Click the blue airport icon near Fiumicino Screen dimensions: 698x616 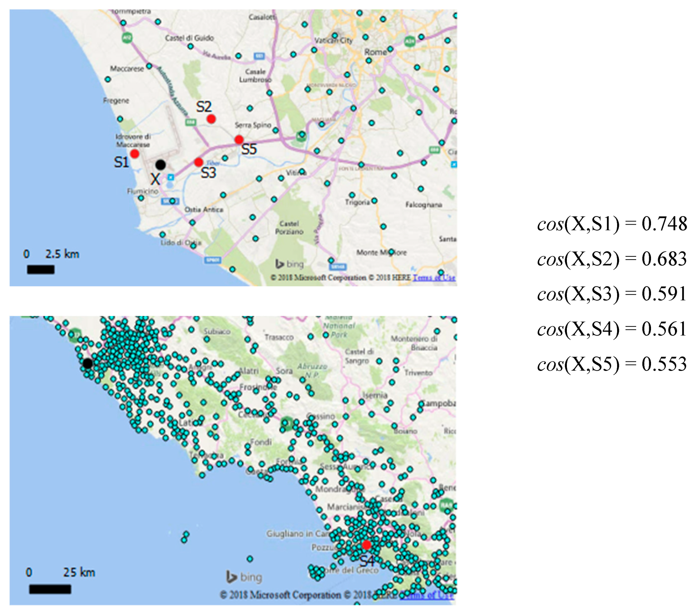coord(171,177)
